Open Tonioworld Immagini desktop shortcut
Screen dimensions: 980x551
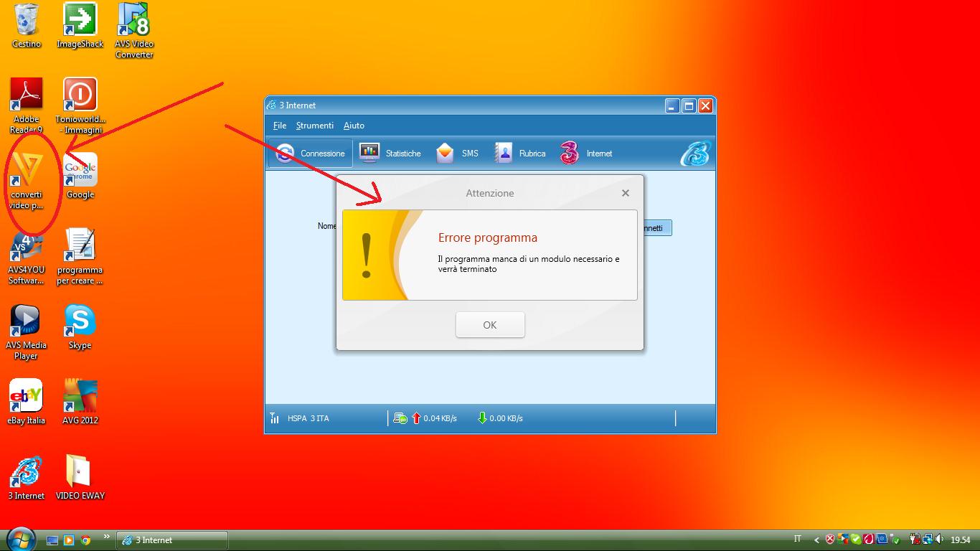80,106
